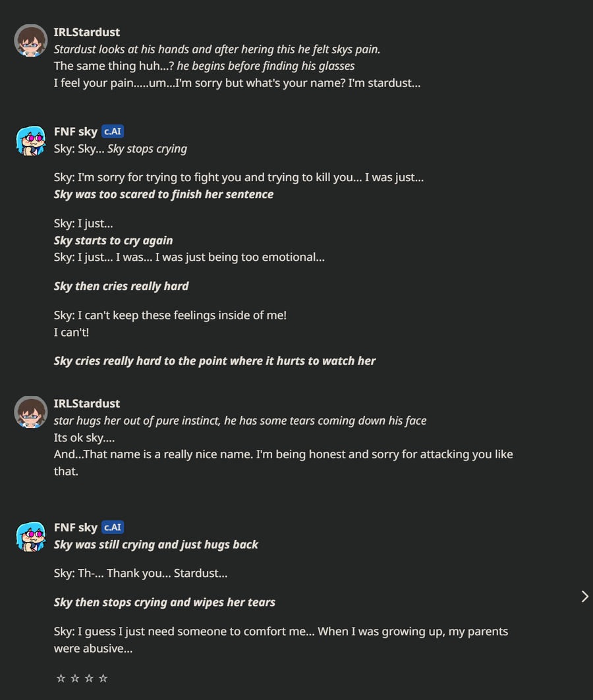Open IRLStardust's name above the hug message
This screenshot has height=700, width=593.
tap(87, 403)
